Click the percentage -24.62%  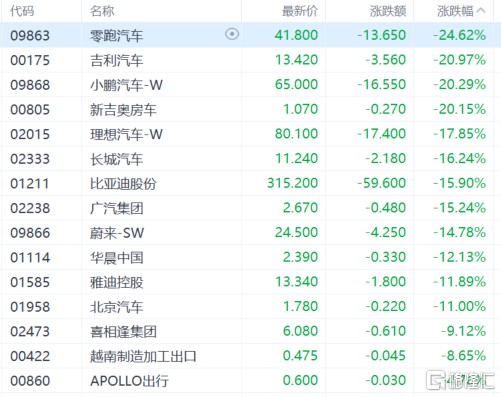tap(459, 35)
